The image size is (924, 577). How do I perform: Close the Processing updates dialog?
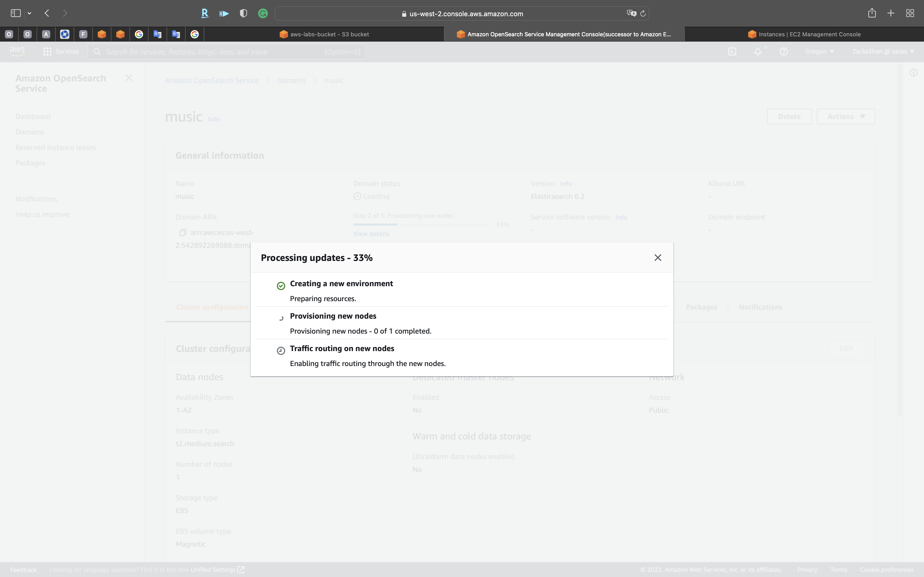[657, 258]
